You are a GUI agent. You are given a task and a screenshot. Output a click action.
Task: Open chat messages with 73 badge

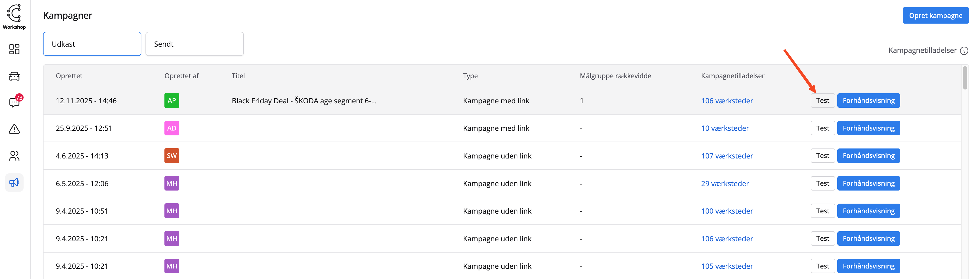14,102
